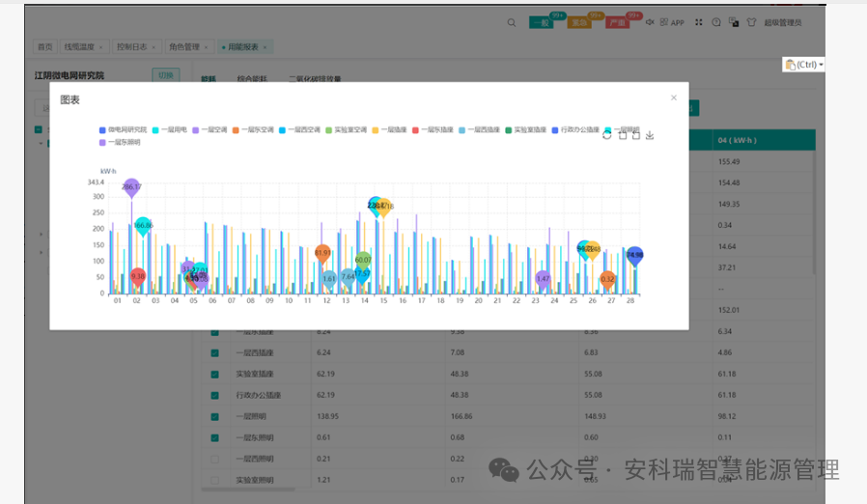867x504 pixels.
Task: Check the 一层西照明 row checkbox
Action: click(x=215, y=460)
